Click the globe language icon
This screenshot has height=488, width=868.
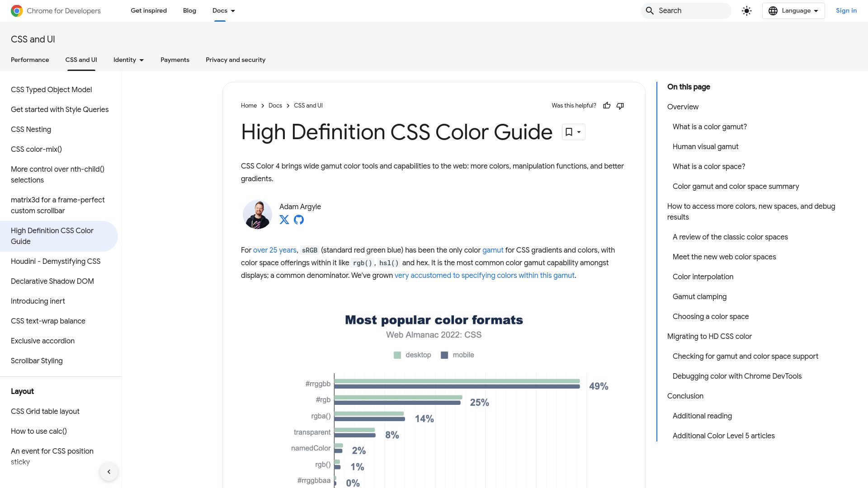[x=773, y=11]
